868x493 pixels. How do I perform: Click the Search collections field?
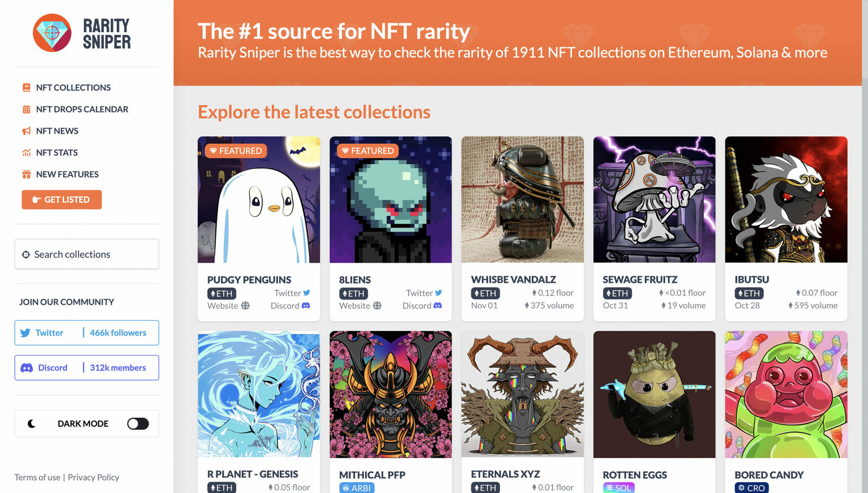pyautogui.click(x=86, y=254)
